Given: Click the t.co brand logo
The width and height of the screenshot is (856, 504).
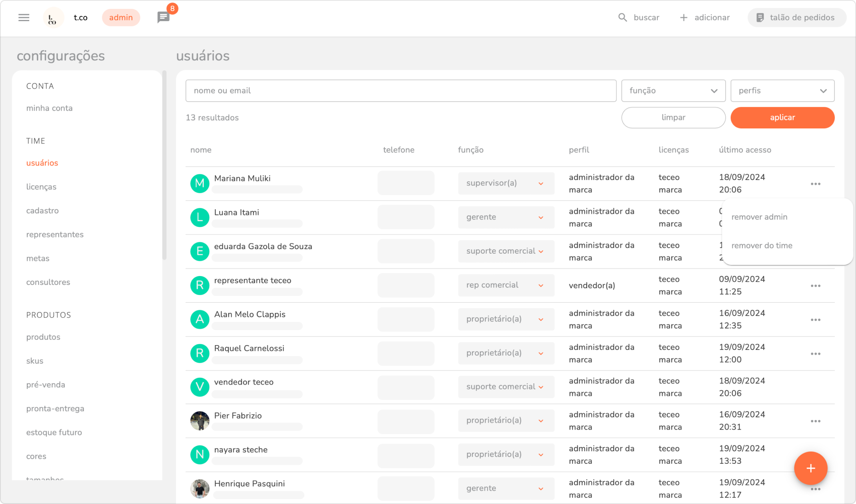Looking at the screenshot, I should pyautogui.click(x=53, y=18).
